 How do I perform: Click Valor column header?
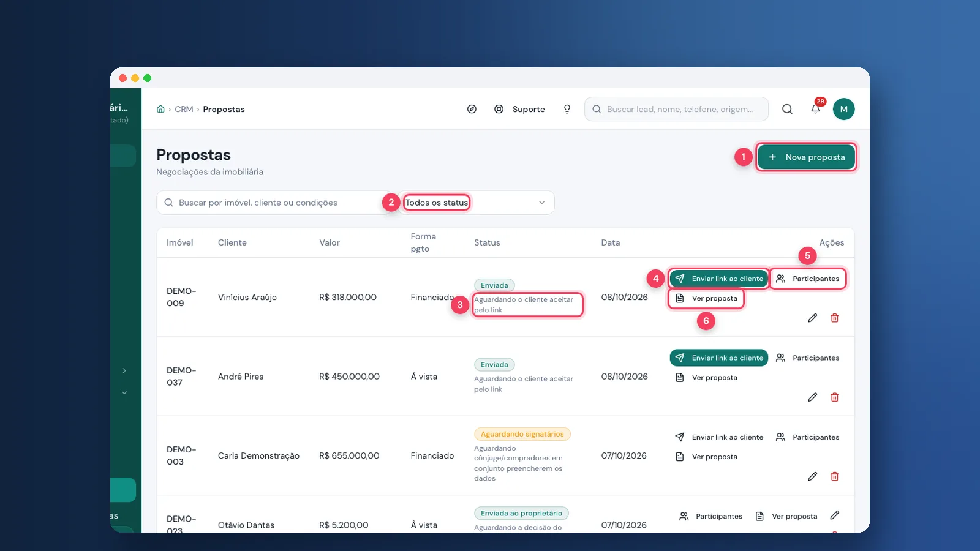330,242
